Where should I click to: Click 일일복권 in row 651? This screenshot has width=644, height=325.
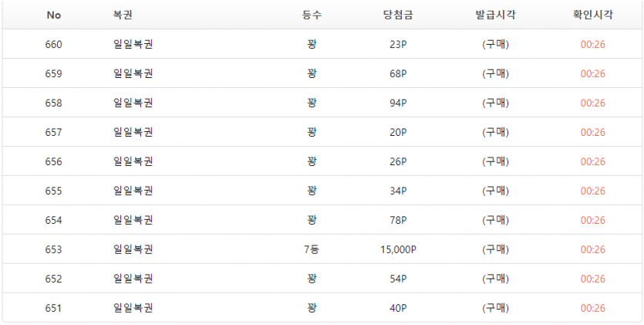click(x=133, y=308)
